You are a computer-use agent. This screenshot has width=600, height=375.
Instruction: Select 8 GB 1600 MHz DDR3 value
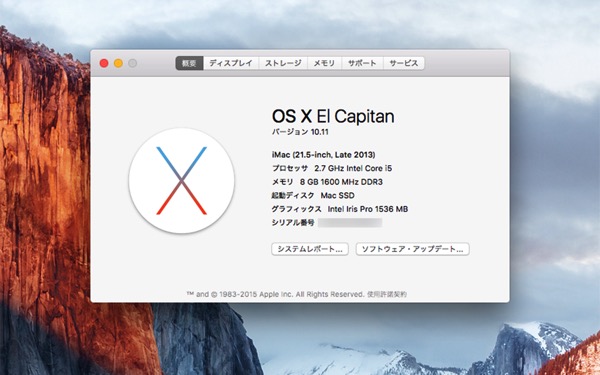(341, 182)
